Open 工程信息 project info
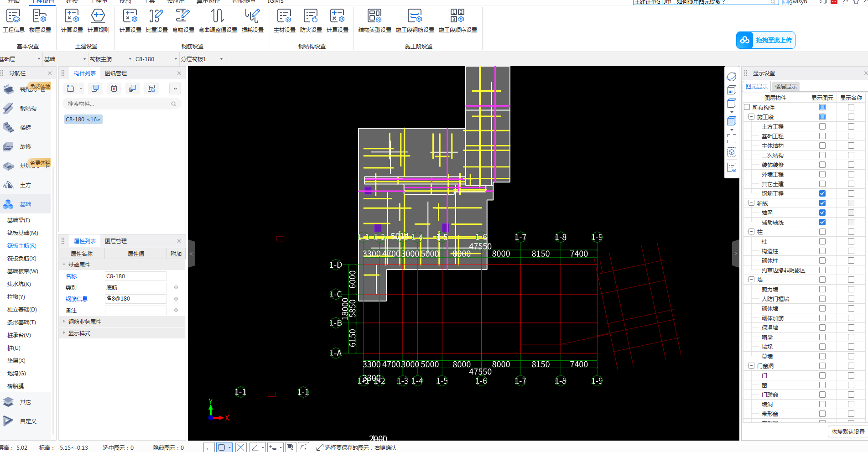The width and height of the screenshot is (868, 452). click(x=14, y=21)
